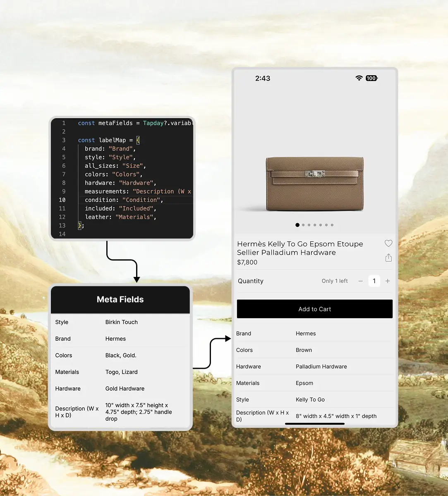Click the Add to Cart button
Screen dimensions: 448x496
tap(315, 309)
